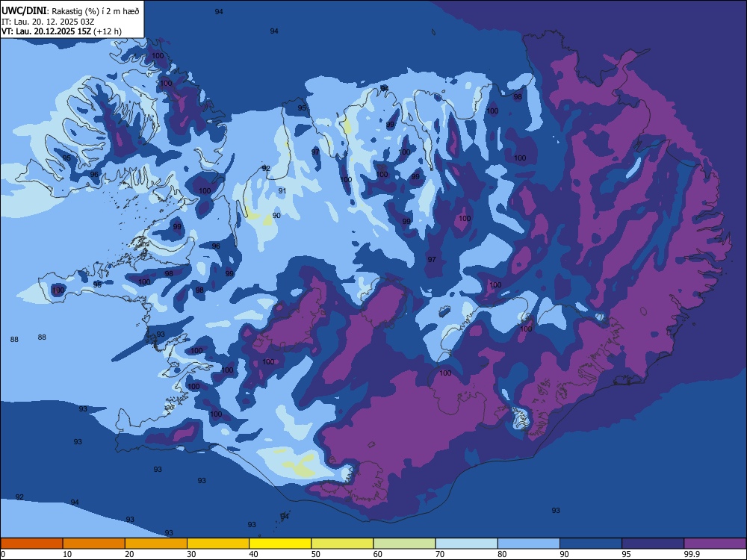This screenshot has height=560, width=747.
Task: Click the '40' tick label on the color scale
Action: pyautogui.click(x=254, y=554)
